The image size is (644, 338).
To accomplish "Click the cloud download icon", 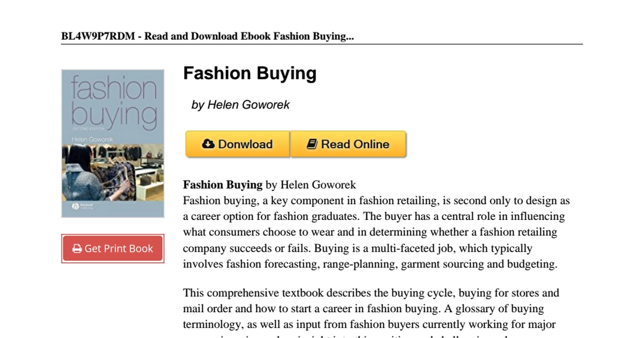I will pyautogui.click(x=209, y=144).
